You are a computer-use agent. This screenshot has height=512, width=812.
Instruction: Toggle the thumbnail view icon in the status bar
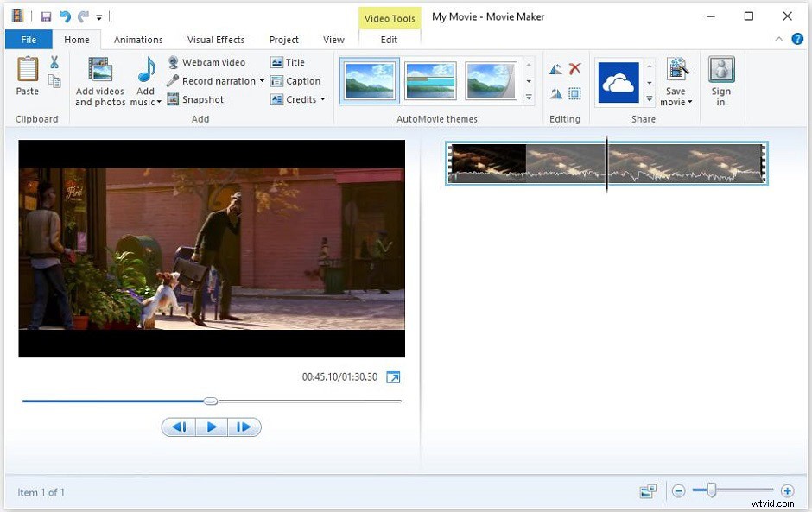click(x=648, y=490)
